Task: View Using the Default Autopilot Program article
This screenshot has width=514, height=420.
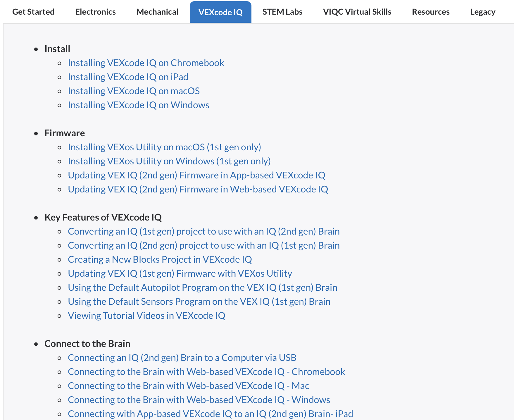Action: 202,287
